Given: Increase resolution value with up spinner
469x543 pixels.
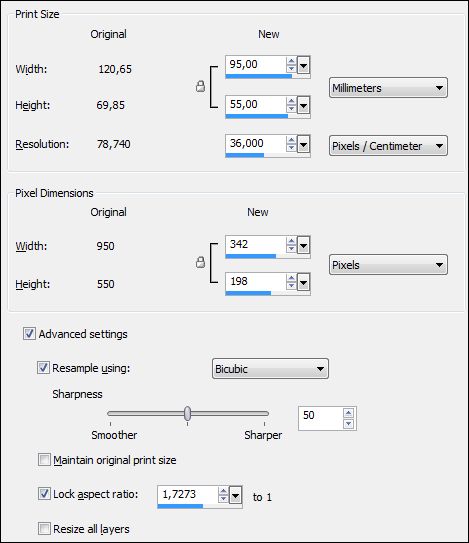Looking at the screenshot, I should click(x=291, y=140).
